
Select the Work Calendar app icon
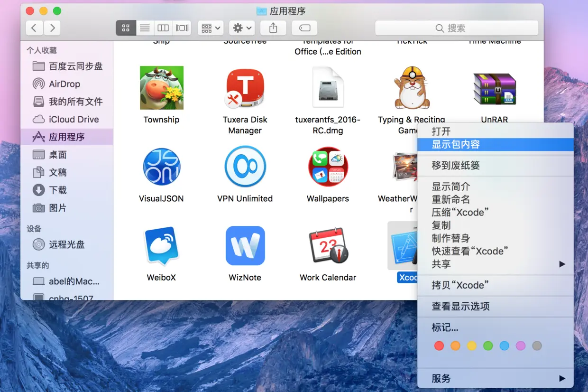(328, 246)
